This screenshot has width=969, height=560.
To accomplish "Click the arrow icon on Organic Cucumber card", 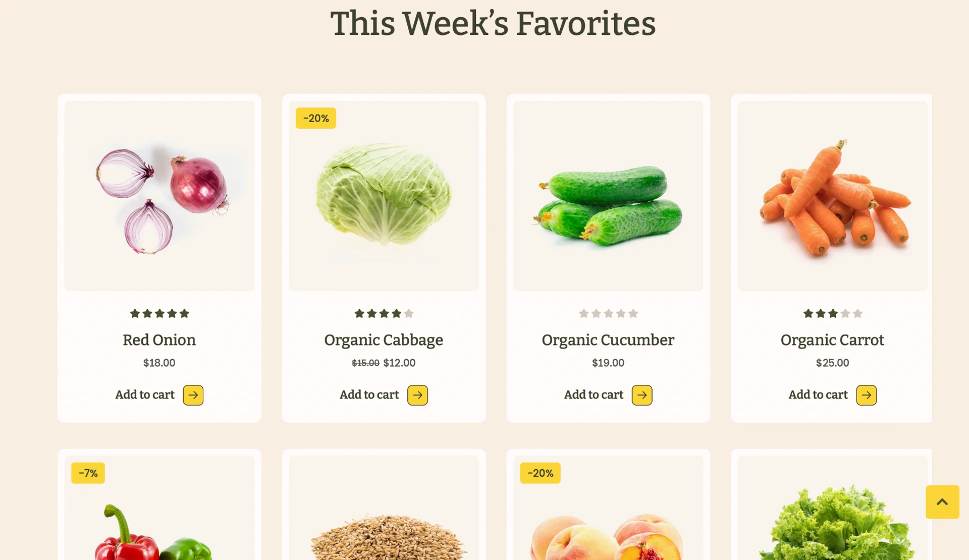I will pos(642,395).
